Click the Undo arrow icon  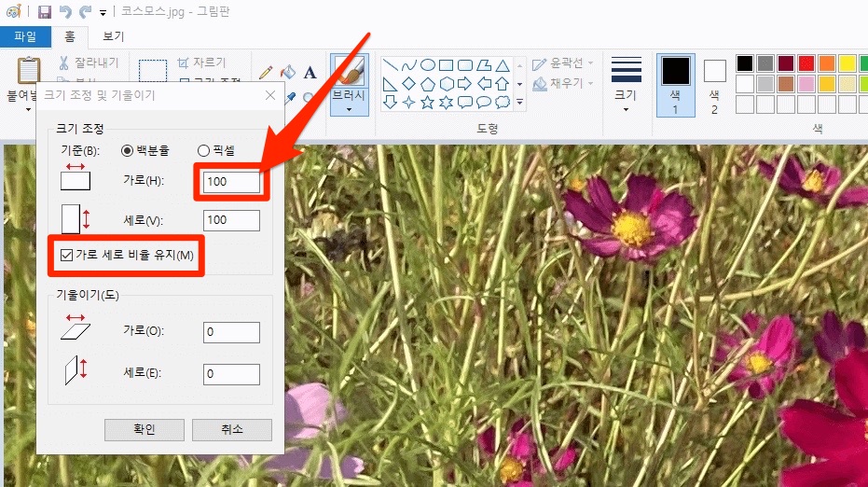pyautogui.click(x=66, y=11)
